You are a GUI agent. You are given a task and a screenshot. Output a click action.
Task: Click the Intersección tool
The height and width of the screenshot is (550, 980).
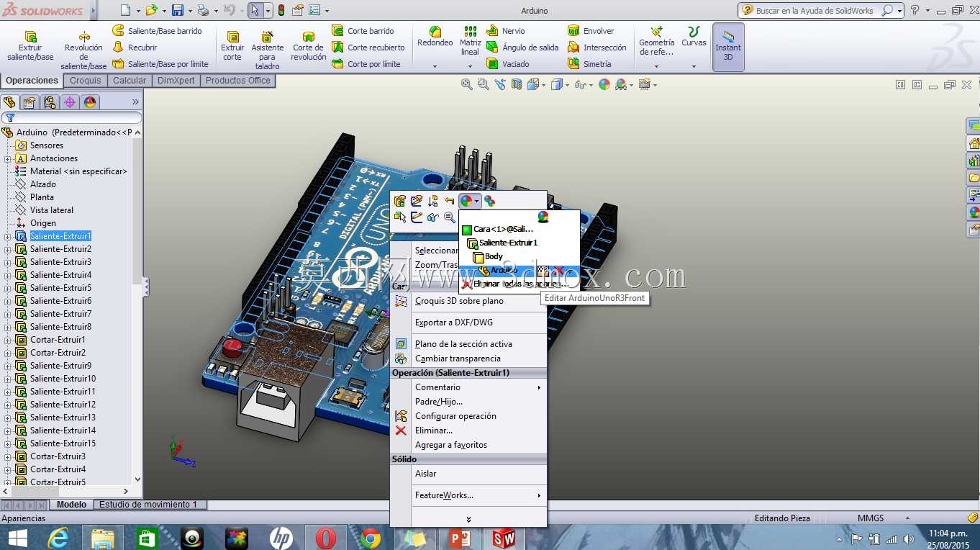[x=597, y=48]
